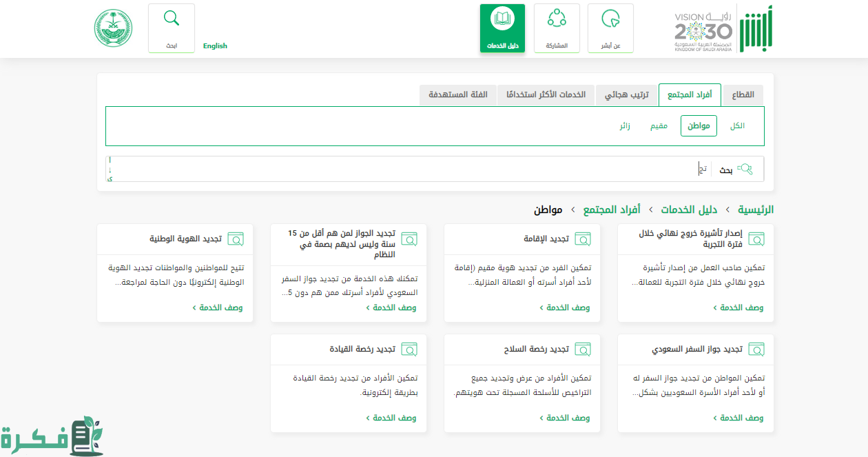Click the icon beside تجديد الإقامة card
868x457 pixels.
tap(583, 239)
